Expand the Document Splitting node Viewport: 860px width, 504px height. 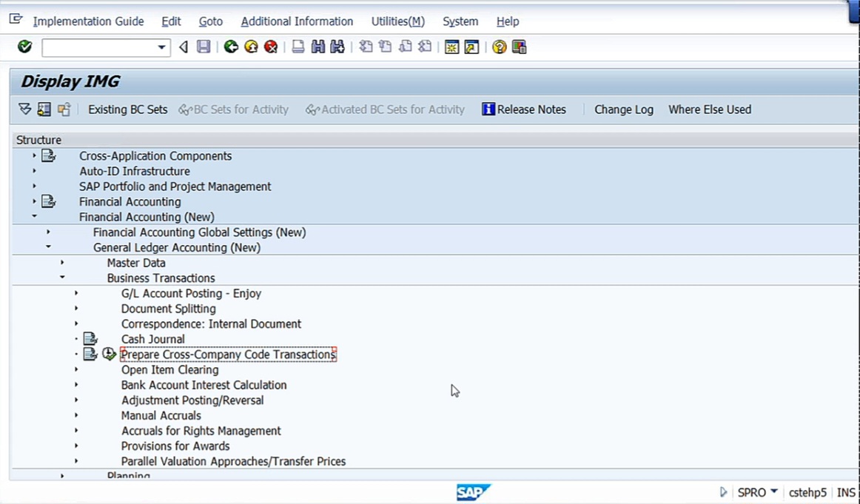coord(76,308)
